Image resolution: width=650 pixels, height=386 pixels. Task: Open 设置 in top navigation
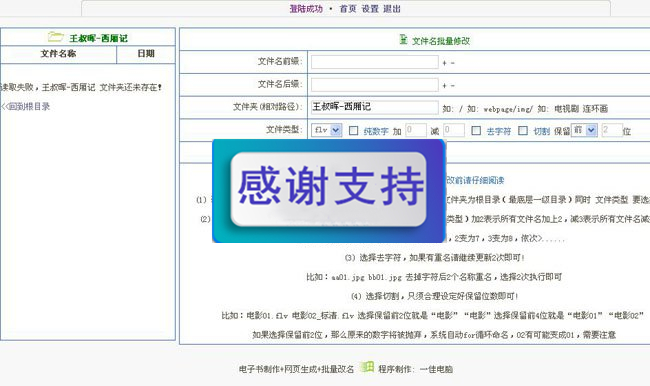(x=370, y=9)
